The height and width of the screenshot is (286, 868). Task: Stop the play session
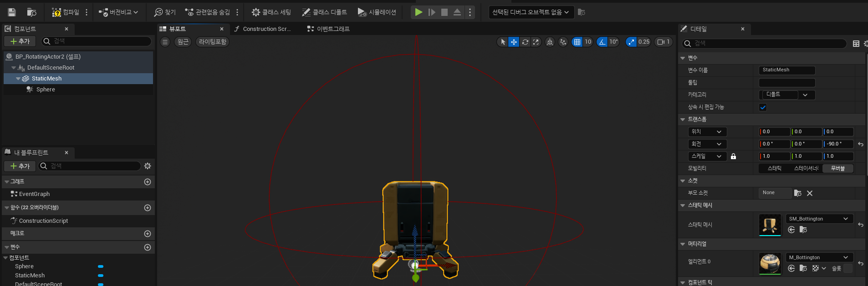(444, 12)
